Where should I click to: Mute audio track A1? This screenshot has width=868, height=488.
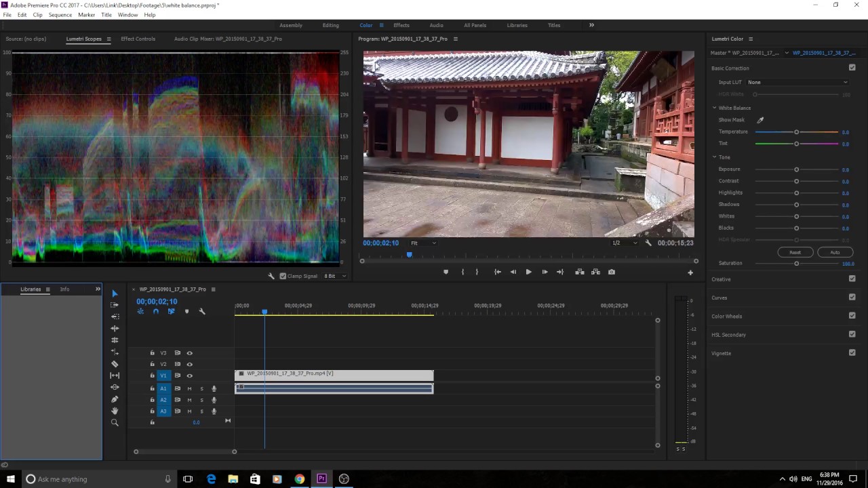(x=189, y=389)
